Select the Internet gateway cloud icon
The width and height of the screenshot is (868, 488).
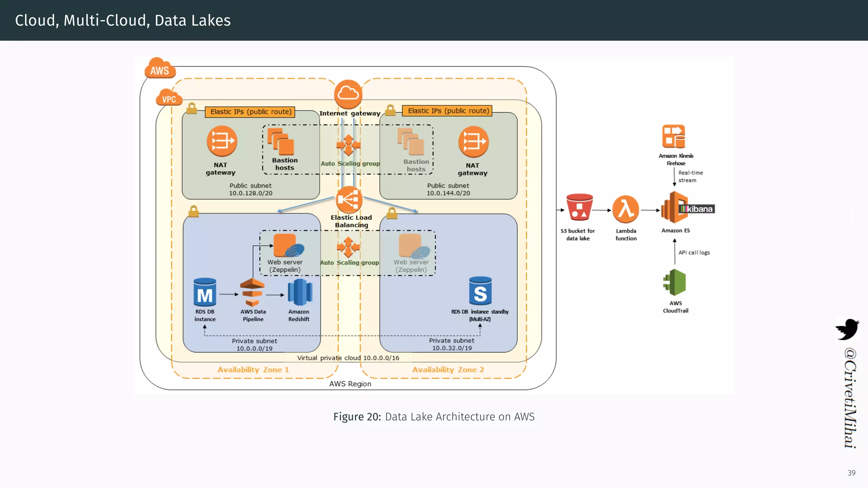[x=348, y=94]
